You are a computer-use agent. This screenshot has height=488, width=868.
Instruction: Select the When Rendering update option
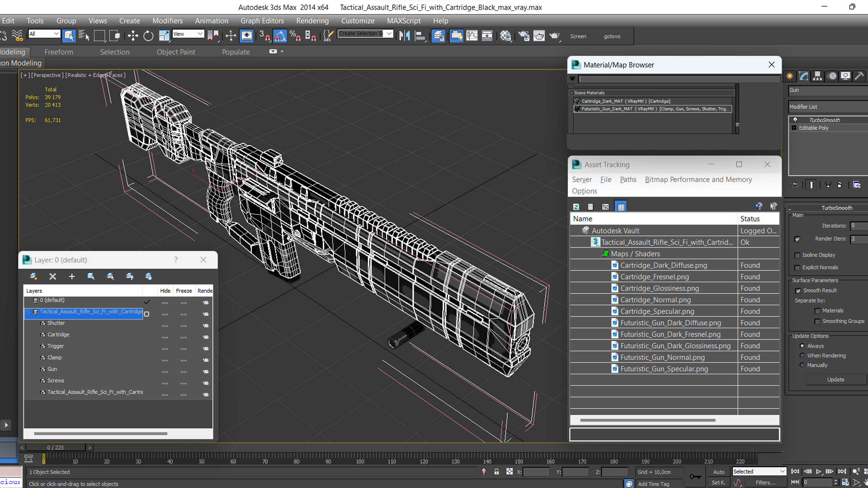pyautogui.click(x=802, y=356)
